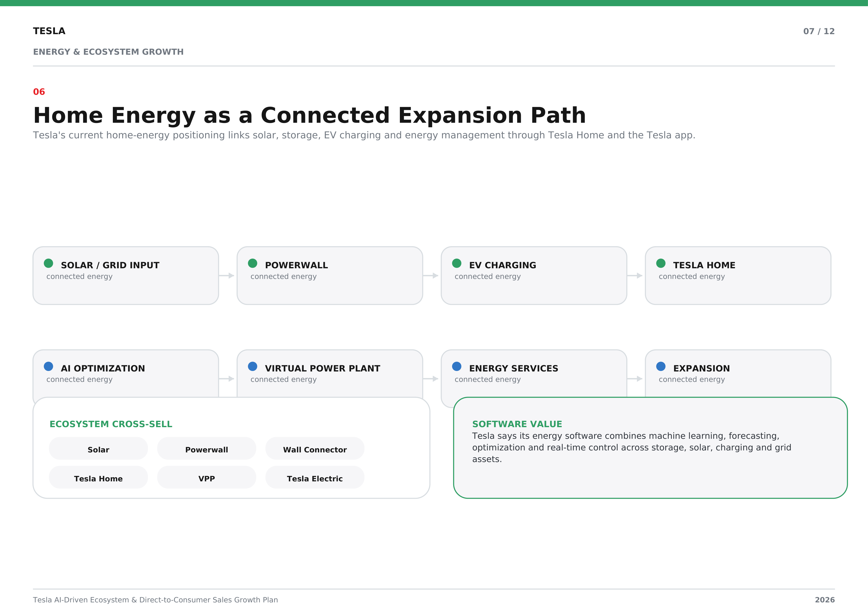Click the arrow from Virtual Power Plant to Energy Services
Screen dimensions: 868x614
(431, 379)
